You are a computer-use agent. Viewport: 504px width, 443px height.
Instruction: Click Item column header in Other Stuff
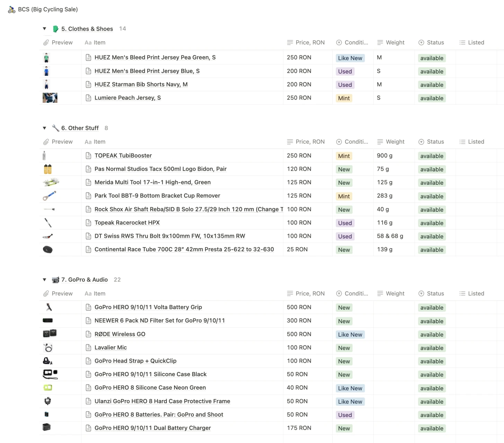[95, 142]
